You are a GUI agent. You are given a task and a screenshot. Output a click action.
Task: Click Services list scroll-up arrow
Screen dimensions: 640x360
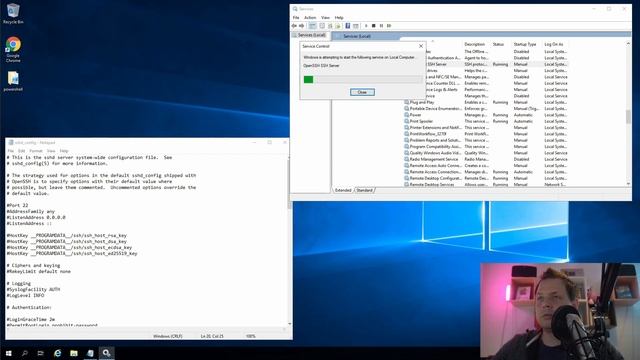coord(628,43)
